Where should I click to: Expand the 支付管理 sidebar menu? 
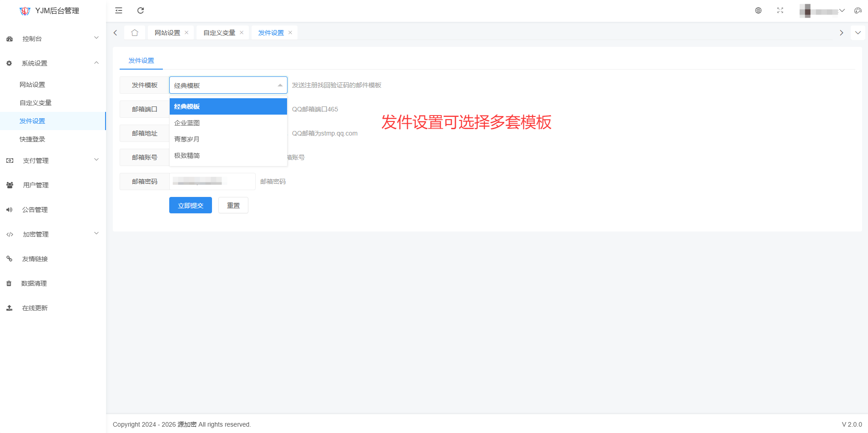pyautogui.click(x=53, y=161)
